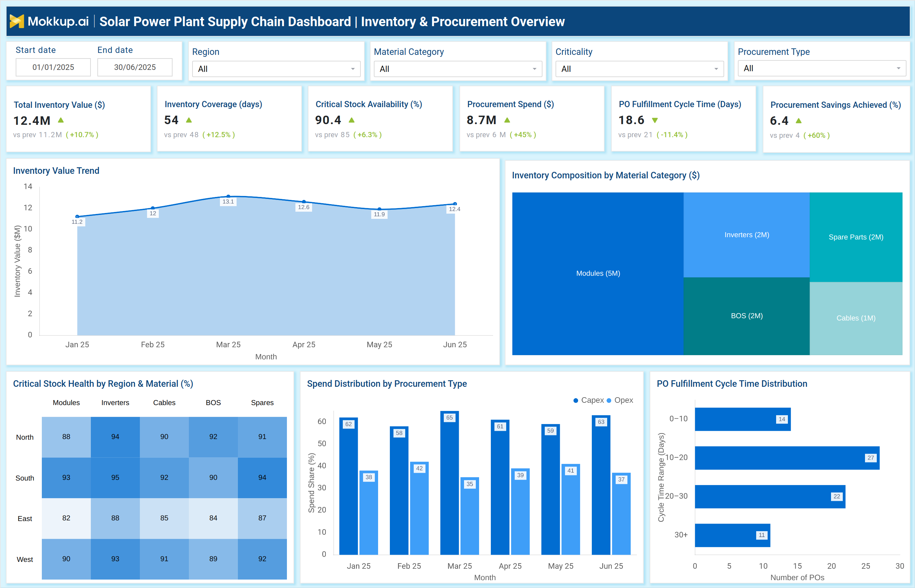Select the Modules (5M) treemap block
The width and height of the screenshot is (915, 588).
[598, 273]
